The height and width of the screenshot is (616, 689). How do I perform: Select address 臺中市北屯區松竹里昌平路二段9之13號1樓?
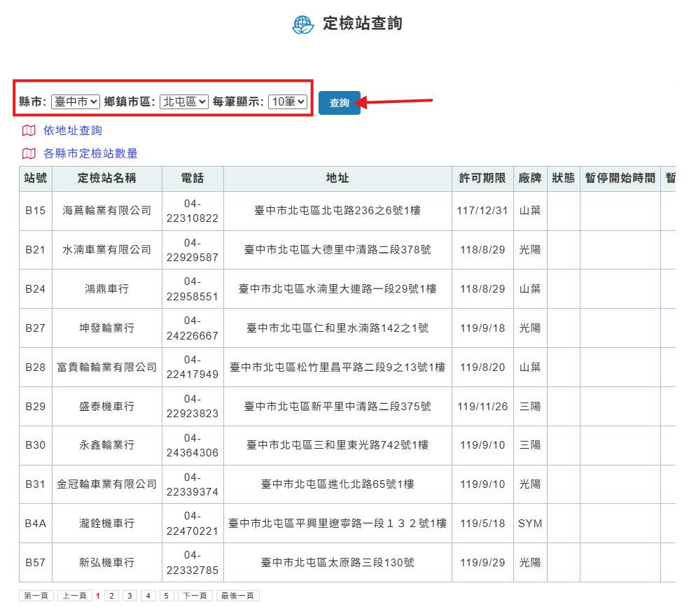point(337,367)
